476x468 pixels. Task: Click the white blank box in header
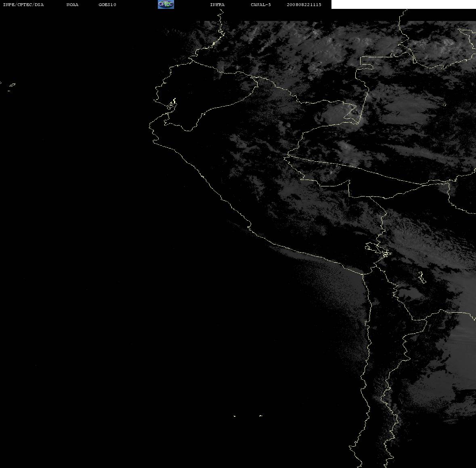click(x=403, y=4)
